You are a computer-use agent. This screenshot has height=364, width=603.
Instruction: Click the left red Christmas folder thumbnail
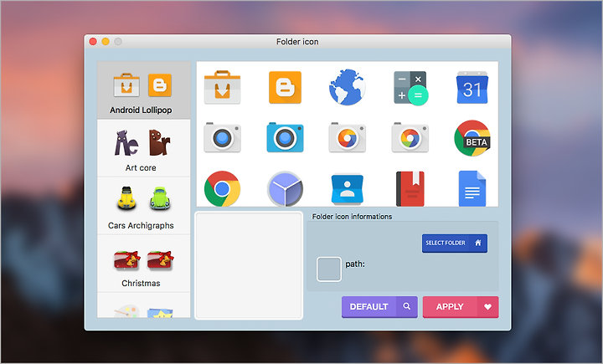coord(126,259)
